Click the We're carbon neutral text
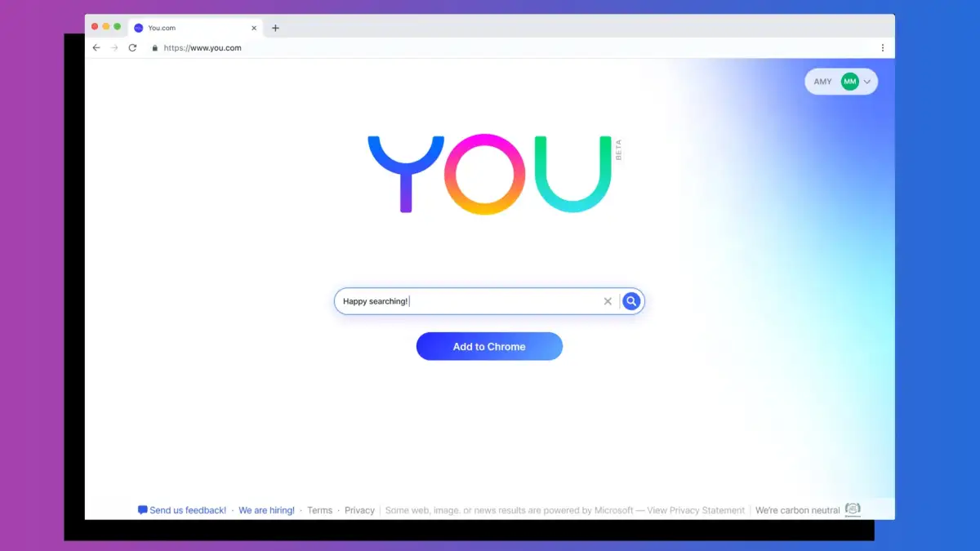The image size is (980, 551). (x=798, y=510)
